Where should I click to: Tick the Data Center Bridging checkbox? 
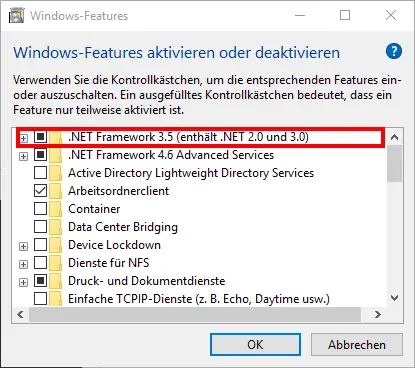(40, 227)
